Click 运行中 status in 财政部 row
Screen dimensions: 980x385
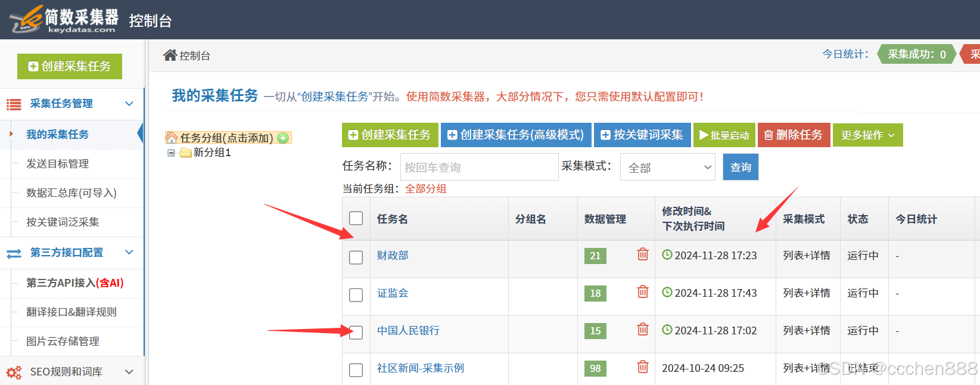(x=863, y=256)
